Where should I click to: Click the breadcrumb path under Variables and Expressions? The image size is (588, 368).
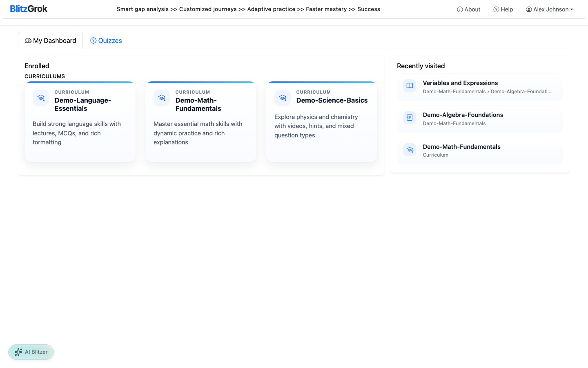click(x=487, y=92)
